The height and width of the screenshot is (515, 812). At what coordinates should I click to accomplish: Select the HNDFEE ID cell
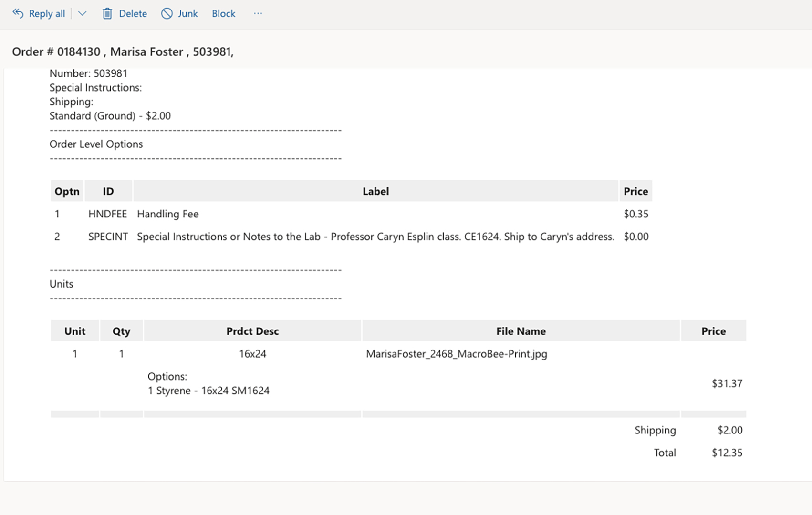click(x=107, y=214)
